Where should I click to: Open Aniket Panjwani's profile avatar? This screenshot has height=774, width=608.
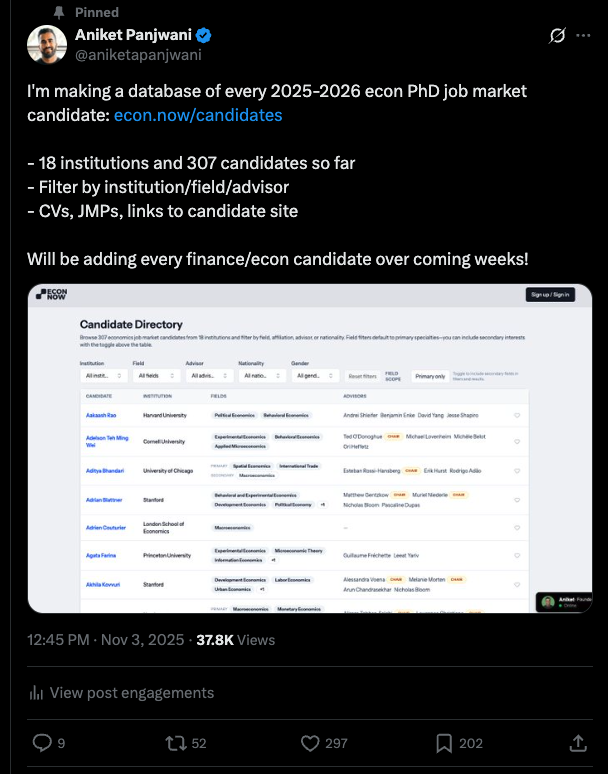click(47, 46)
